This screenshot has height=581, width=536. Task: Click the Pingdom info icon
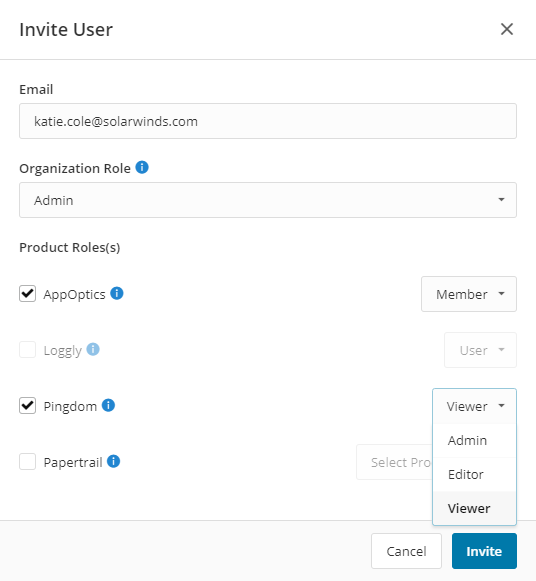coord(109,405)
